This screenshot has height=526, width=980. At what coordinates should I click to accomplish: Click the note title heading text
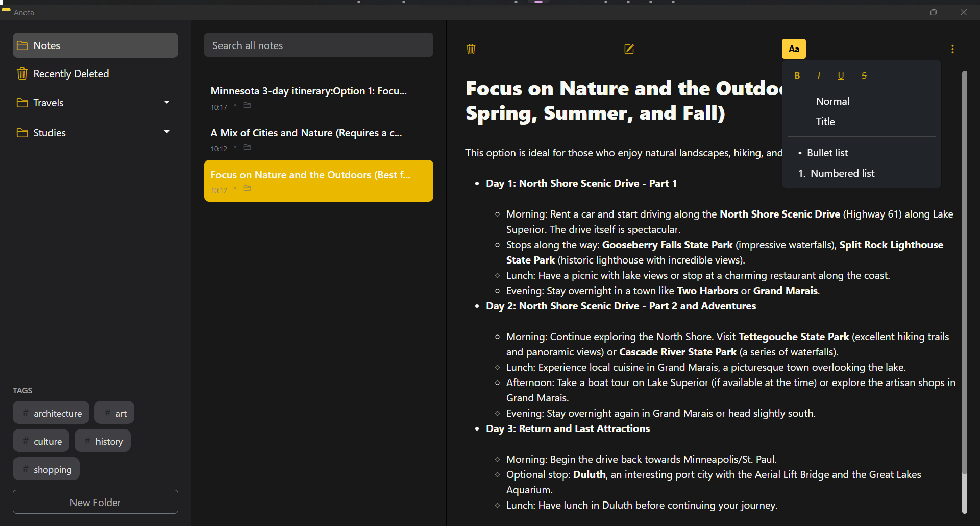(x=624, y=101)
